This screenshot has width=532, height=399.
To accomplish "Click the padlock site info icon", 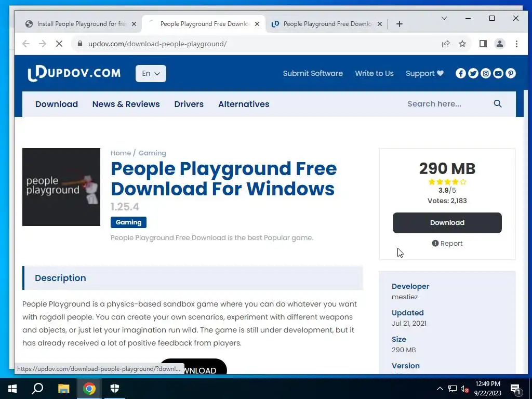I will pos(80,44).
